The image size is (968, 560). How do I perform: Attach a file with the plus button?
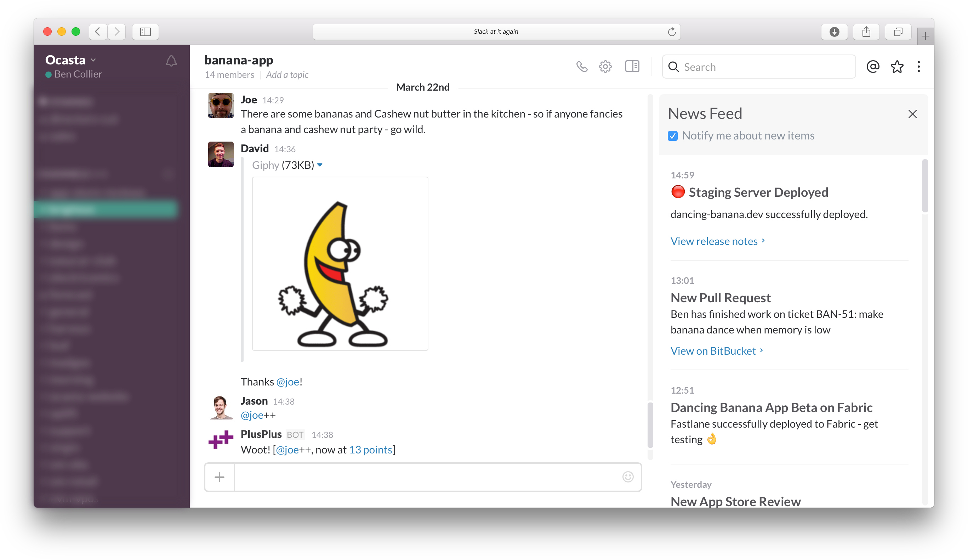pyautogui.click(x=219, y=477)
